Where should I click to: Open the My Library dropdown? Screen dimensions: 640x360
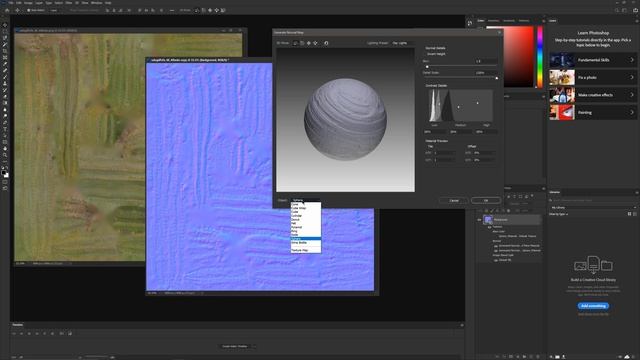(x=593, y=208)
